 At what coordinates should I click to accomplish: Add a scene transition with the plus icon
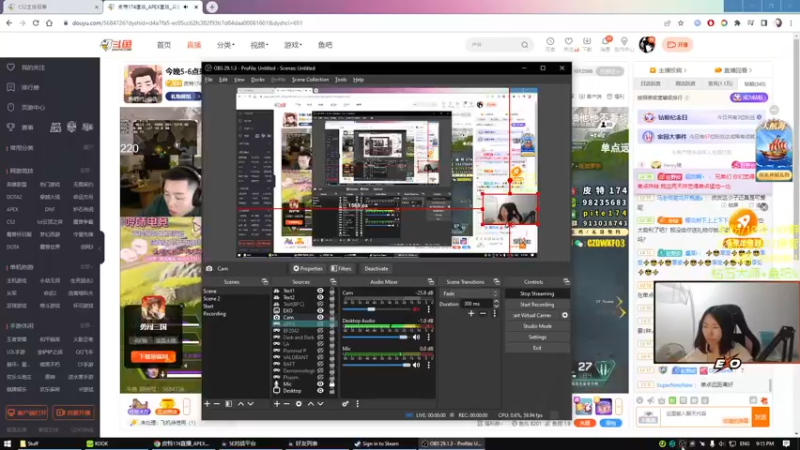pyautogui.click(x=471, y=313)
